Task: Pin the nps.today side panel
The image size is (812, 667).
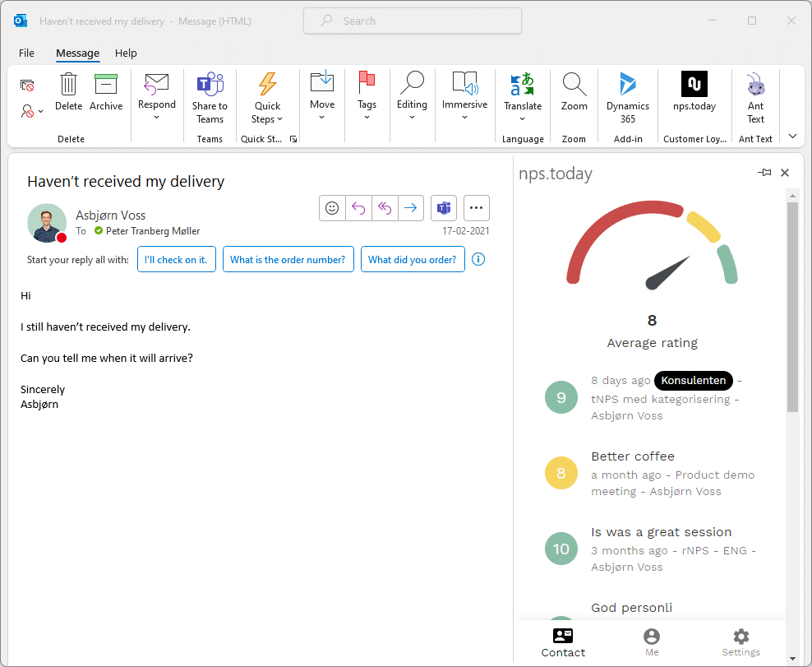Action: [764, 173]
